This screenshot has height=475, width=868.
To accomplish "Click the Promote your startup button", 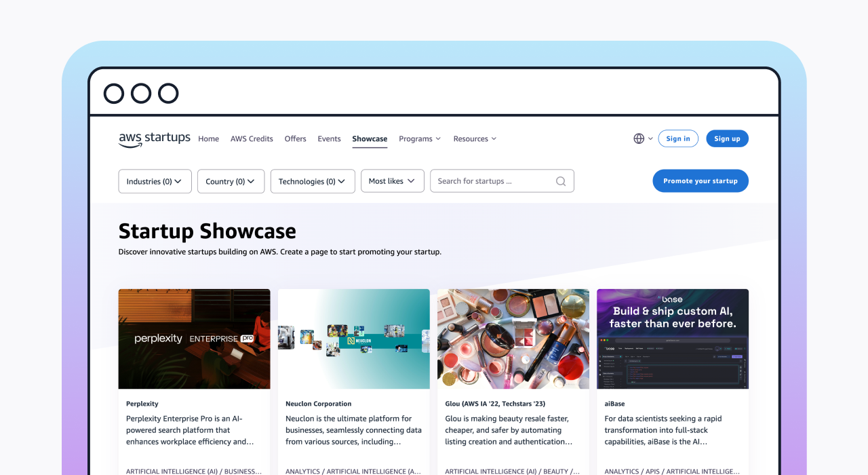I will point(701,180).
